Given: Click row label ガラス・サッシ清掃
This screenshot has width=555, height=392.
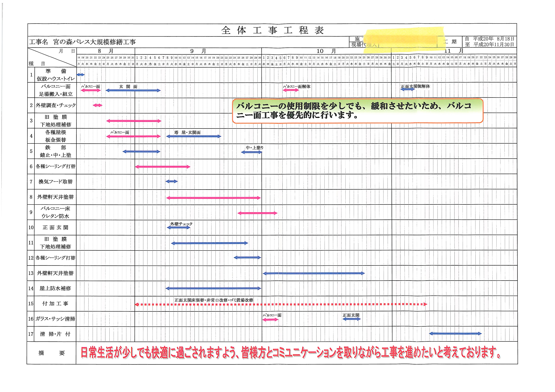Looking at the screenshot, I should point(55,319).
